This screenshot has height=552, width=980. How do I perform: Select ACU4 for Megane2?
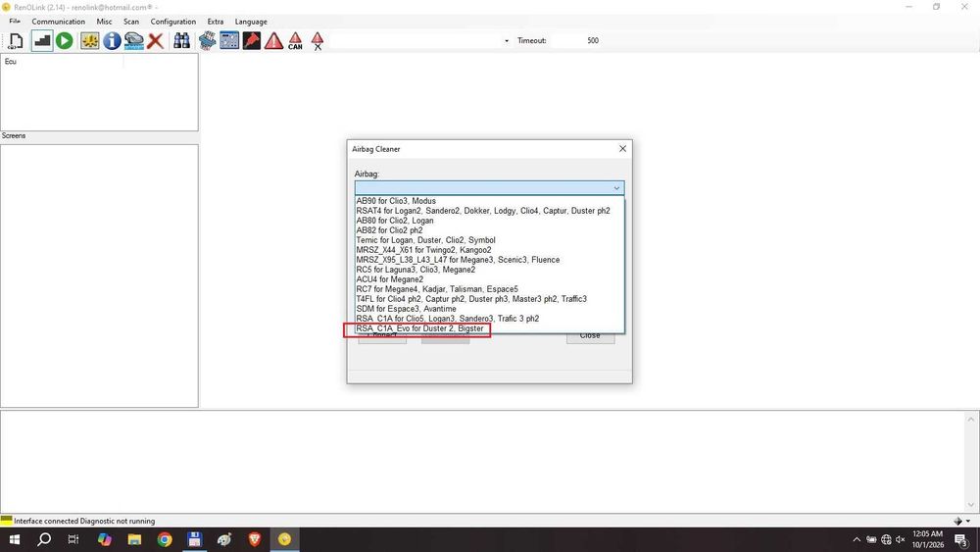pyautogui.click(x=489, y=279)
